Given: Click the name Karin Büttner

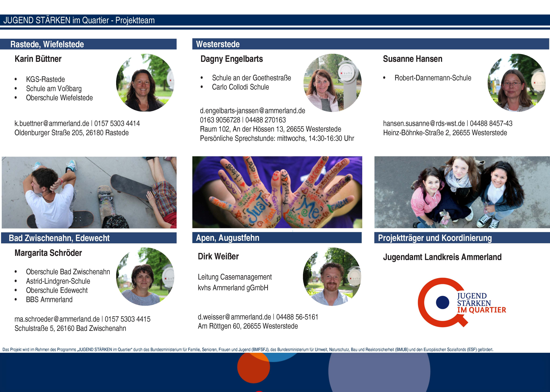Looking at the screenshot, I should (38, 59).
